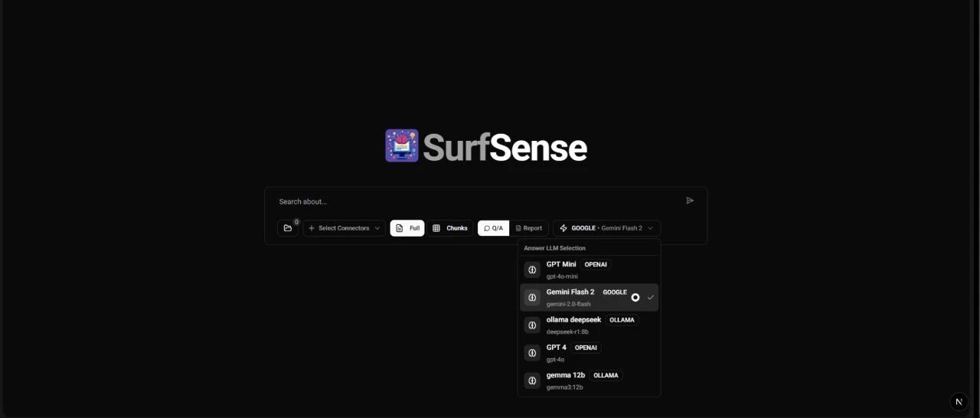Select gemma 12b model option
The width and height of the screenshot is (980, 418).
click(589, 380)
